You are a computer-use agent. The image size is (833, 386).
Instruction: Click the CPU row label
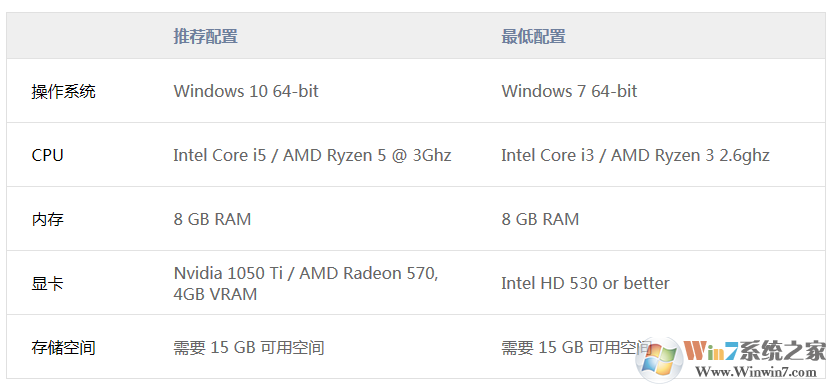click(x=47, y=156)
